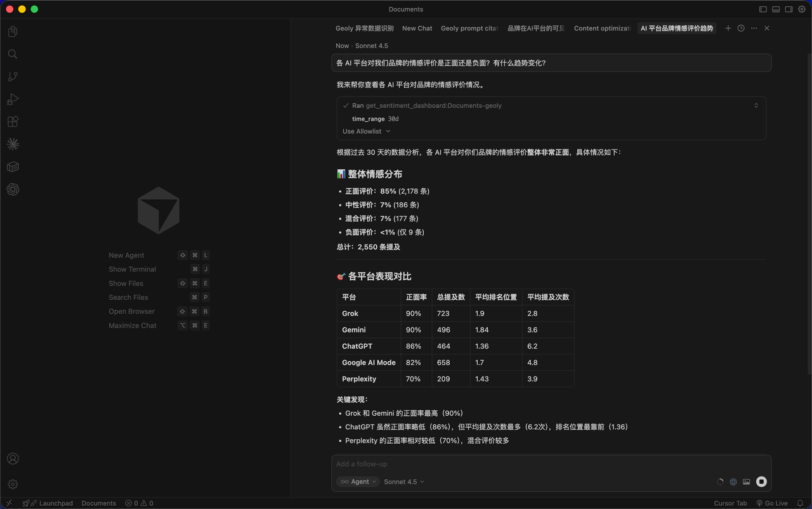The image size is (812, 509).
Task: Open Run and Debug view
Action: [x=13, y=100]
